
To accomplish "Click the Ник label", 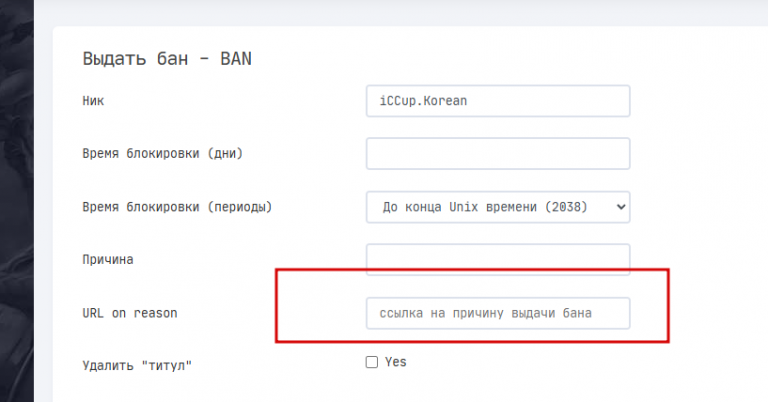I will point(93,101).
